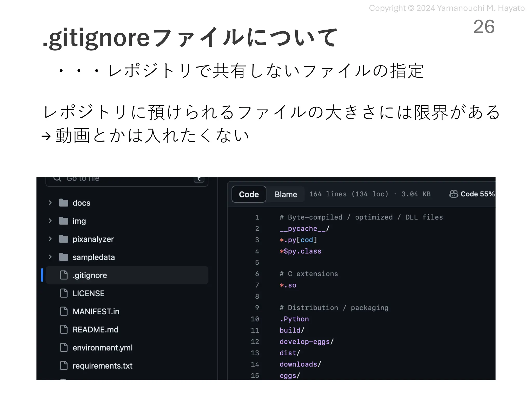The image size is (532, 399).
Task: Click the '# C extensions' comment
Action: [x=309, y=274]
